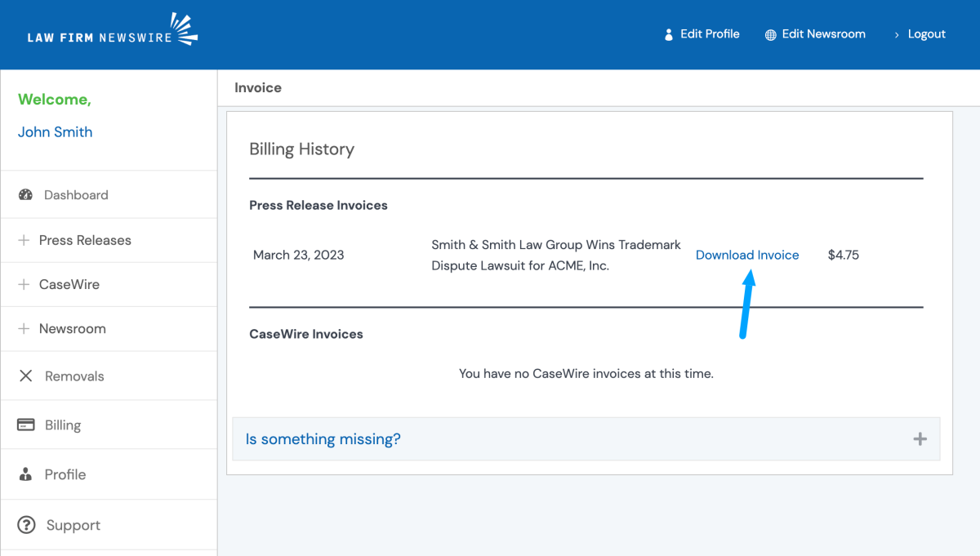This screenshot has width=980, height=556.
Task: Open the Dashboard menu item
Action: [x=76, y=195]
